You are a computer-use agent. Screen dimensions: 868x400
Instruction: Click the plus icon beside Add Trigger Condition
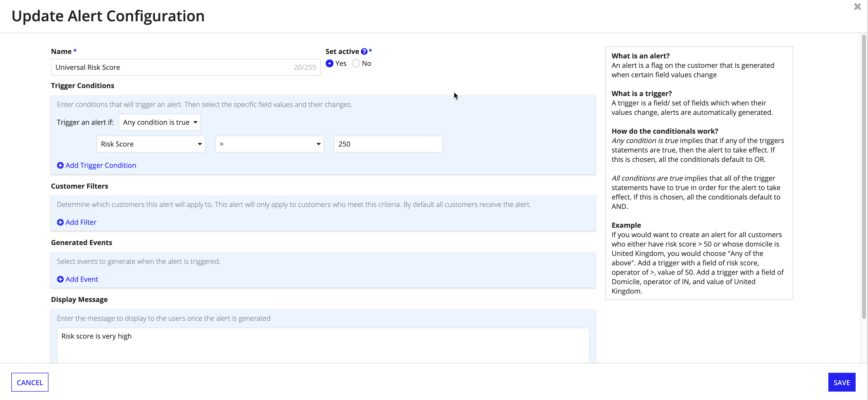pos(60,165)
